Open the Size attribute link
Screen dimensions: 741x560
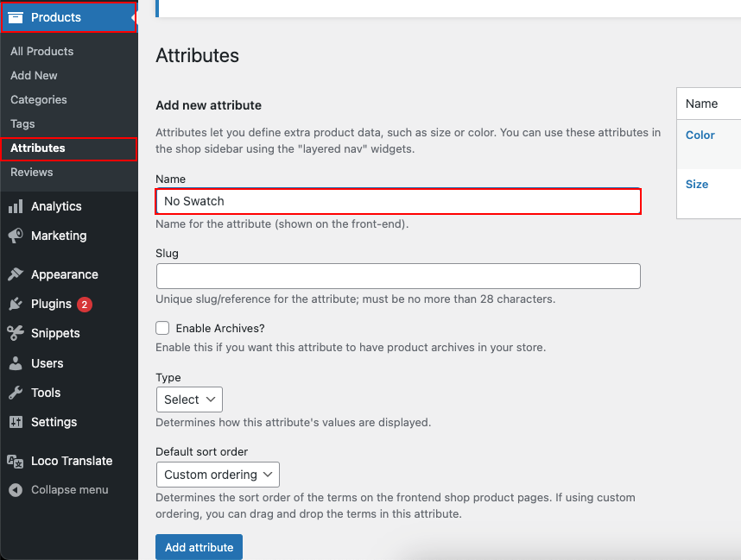click(x=697, y=184)
